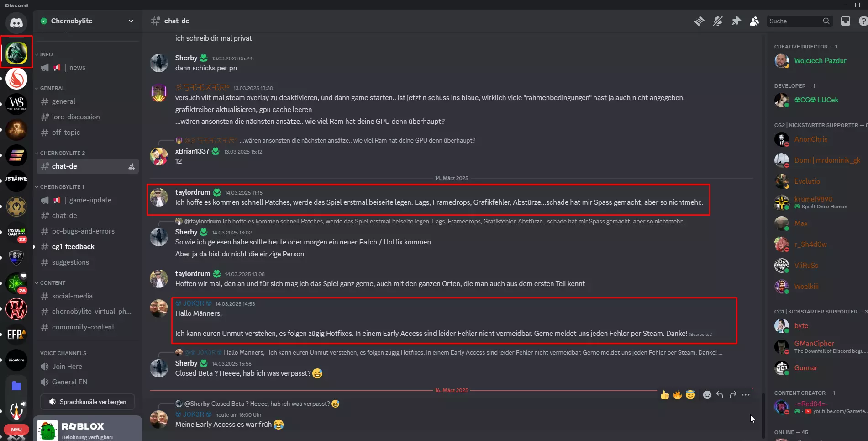Open the Threads panel in the header

(x=699, y=21)
